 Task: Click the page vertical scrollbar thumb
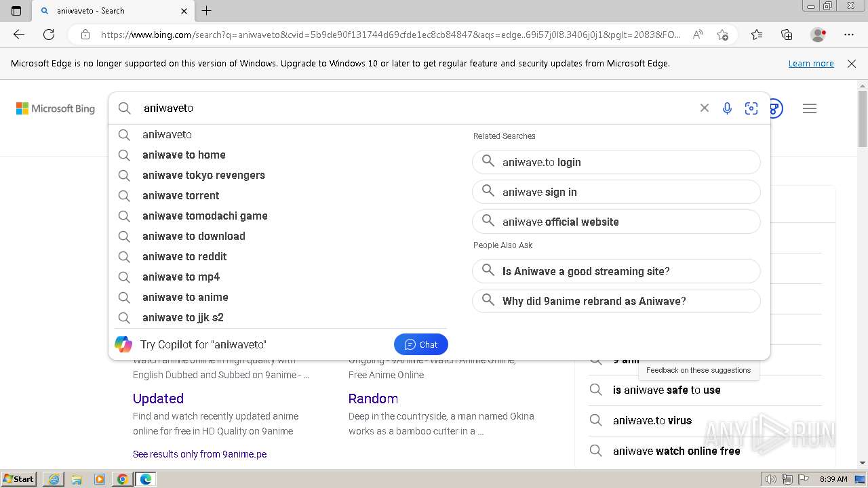pyautogui.click(x=863, y=119)
